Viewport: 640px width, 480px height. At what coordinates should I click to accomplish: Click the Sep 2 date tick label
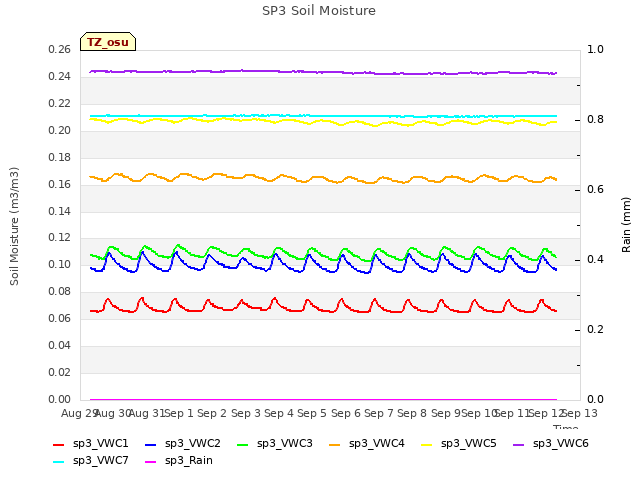[212, 413]
